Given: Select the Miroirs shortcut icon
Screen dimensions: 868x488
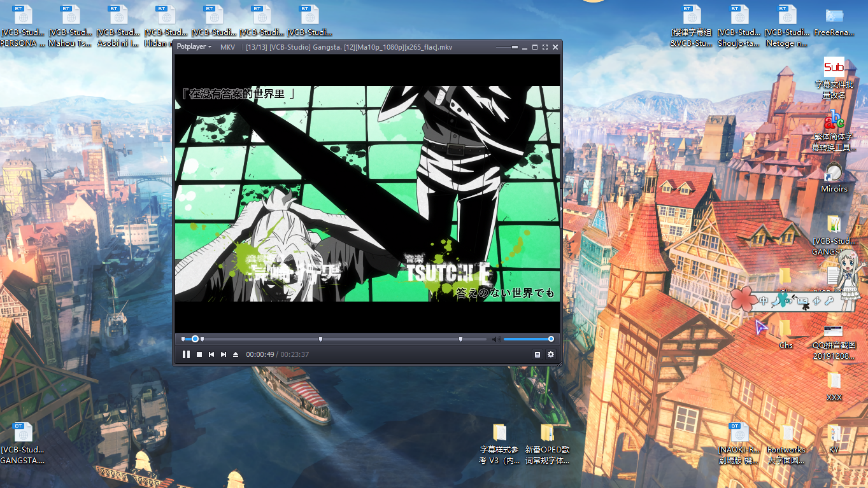Looking at the screenshot, I should coord(834,177).
